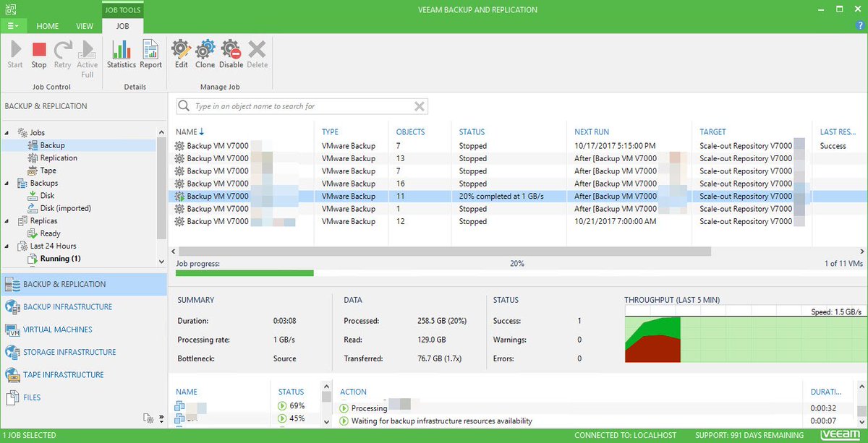Click the gear icon of the job with 1 object
The height and width of the screenshot is (443, 868).
179,209
